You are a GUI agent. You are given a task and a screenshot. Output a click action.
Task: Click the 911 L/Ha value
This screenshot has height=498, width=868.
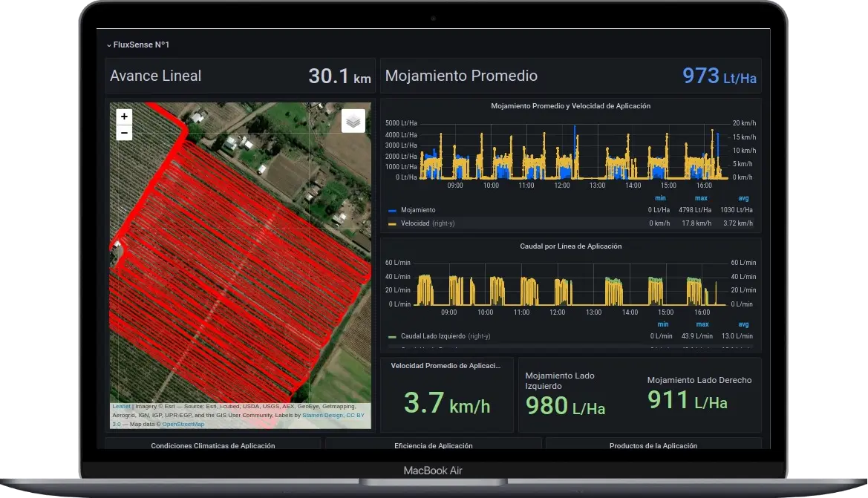[688, 400]
